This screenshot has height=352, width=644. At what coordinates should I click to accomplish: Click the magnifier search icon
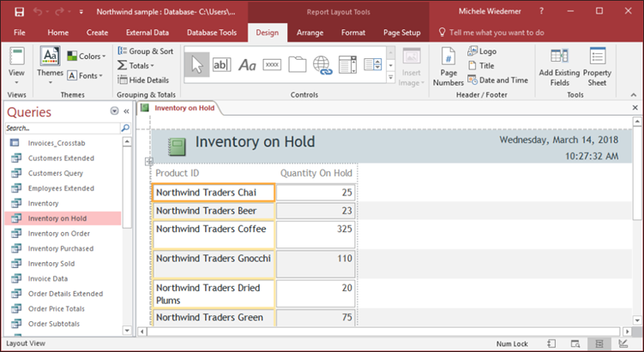point(125,128)
